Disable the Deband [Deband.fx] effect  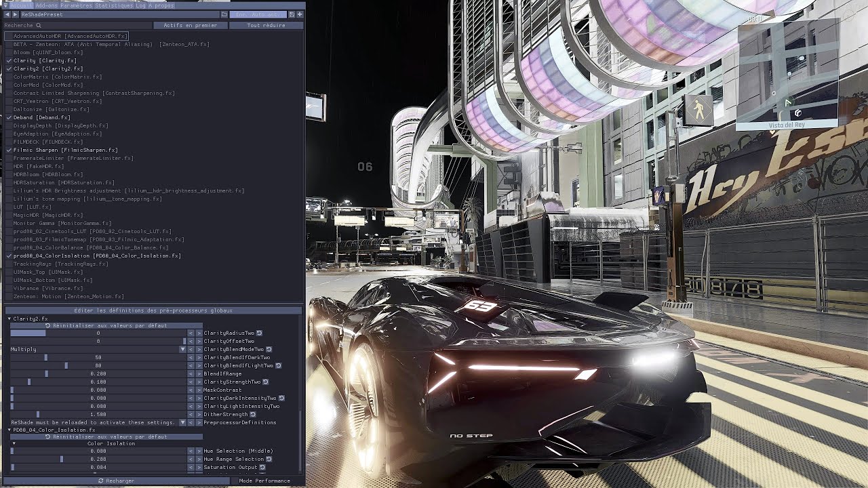tap(9, 118)
